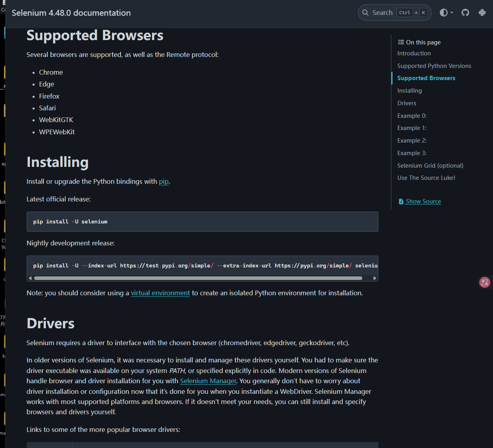
Task: Go to Introduction in page contents
Action: pos(414,53)
